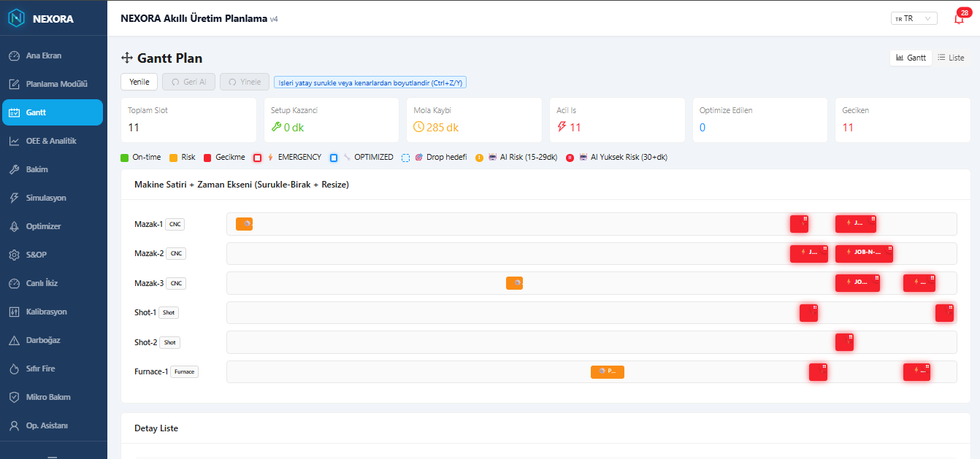Open Planlama Modülü menu item

[53, 84]
